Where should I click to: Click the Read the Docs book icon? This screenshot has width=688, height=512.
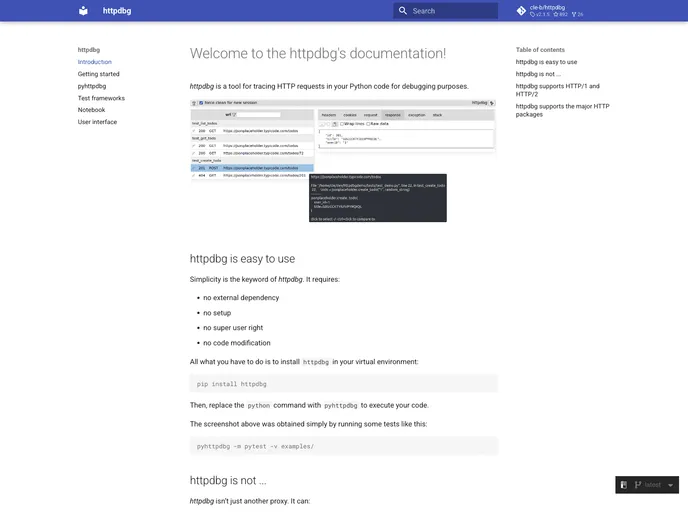click(x=624, y=485)
